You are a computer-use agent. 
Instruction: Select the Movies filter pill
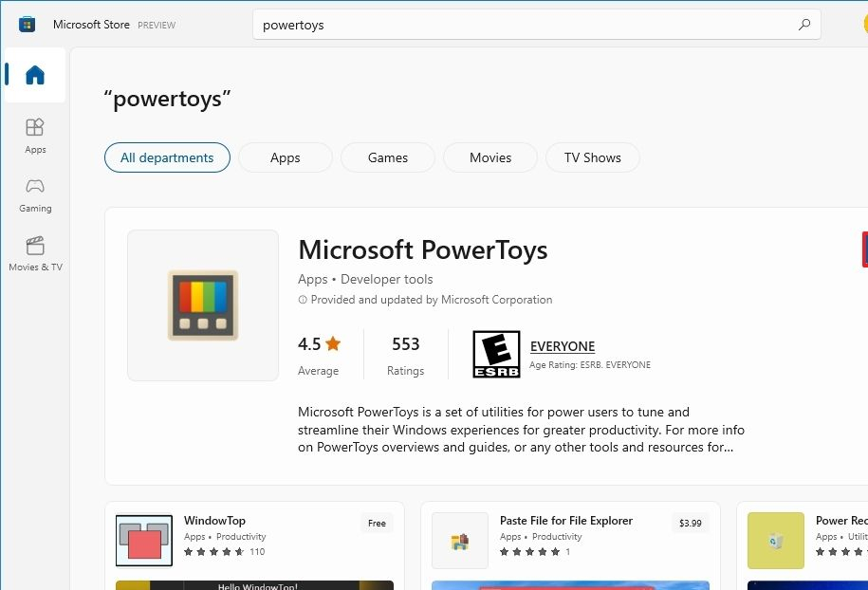(490, 157)
